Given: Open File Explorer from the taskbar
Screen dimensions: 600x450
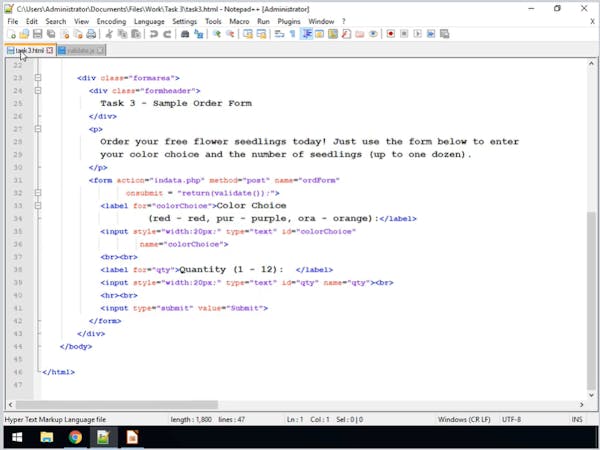Looking at the screenshot, I should coord(47,437).
